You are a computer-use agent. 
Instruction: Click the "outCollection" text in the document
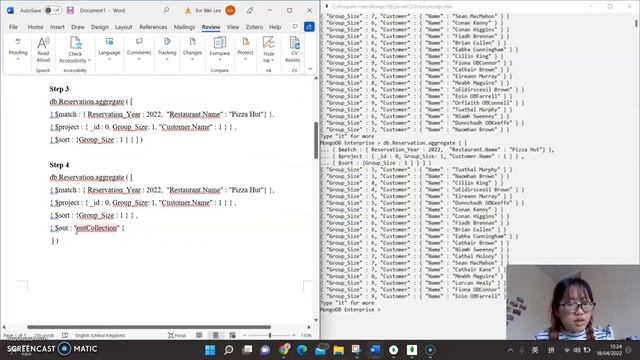click(97, 228)
